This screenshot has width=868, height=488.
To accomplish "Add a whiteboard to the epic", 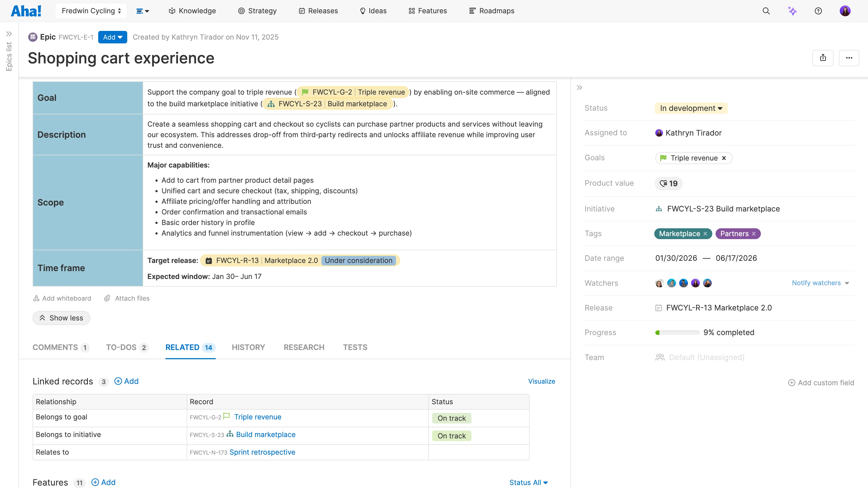I will [x=62, y=298].
